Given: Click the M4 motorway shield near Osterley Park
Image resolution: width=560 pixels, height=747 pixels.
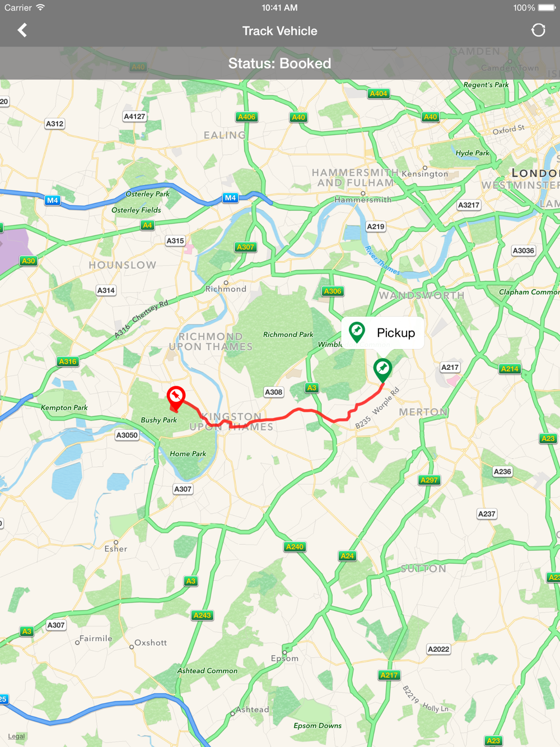Looking at the screenshot, I should (230, 198).
